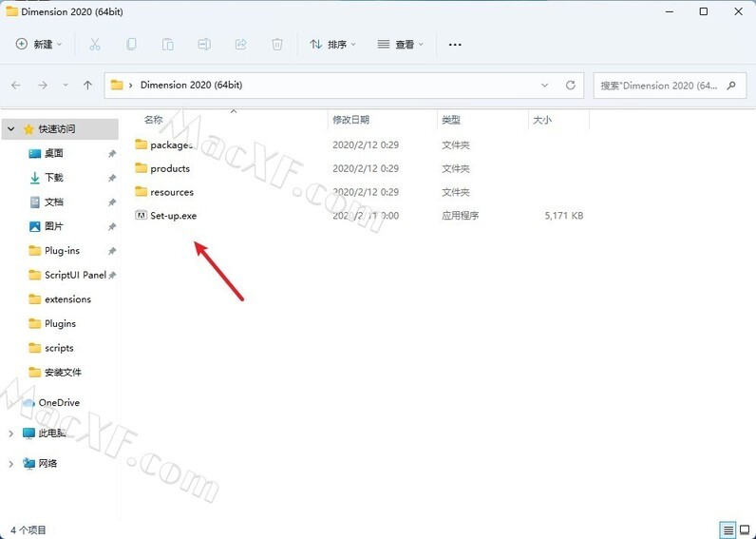Open 桌面 (Desktop) in sidebar
756x539 pixels.
click(x=54, y=153)
